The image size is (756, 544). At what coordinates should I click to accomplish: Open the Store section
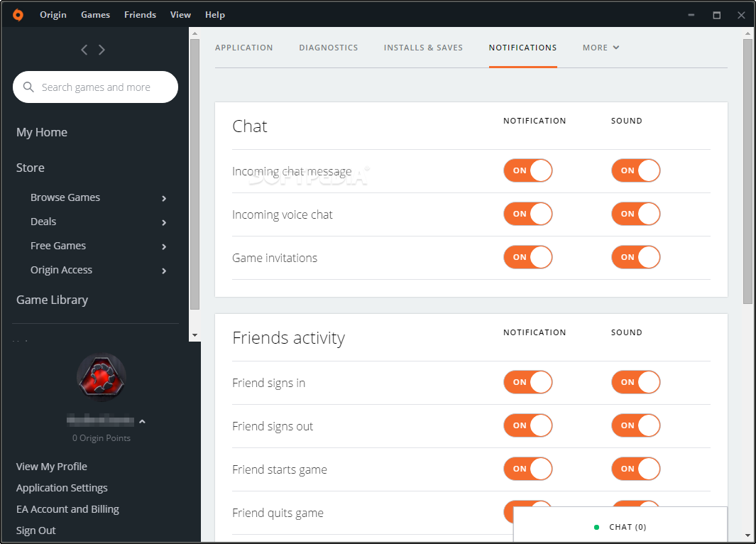(x=31, y=168)
